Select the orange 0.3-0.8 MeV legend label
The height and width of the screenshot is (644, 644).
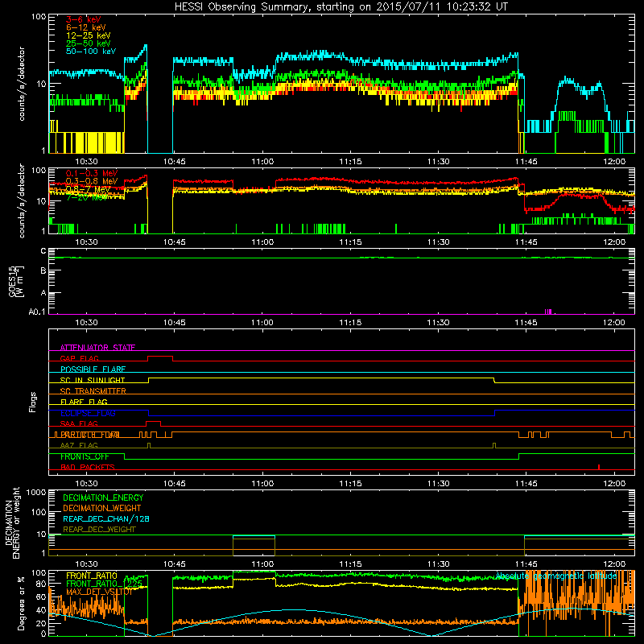tap(91, 181)
